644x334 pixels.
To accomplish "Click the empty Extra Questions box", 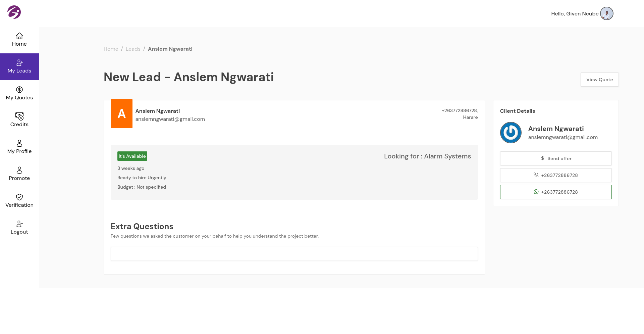I will tap(294, 254).
